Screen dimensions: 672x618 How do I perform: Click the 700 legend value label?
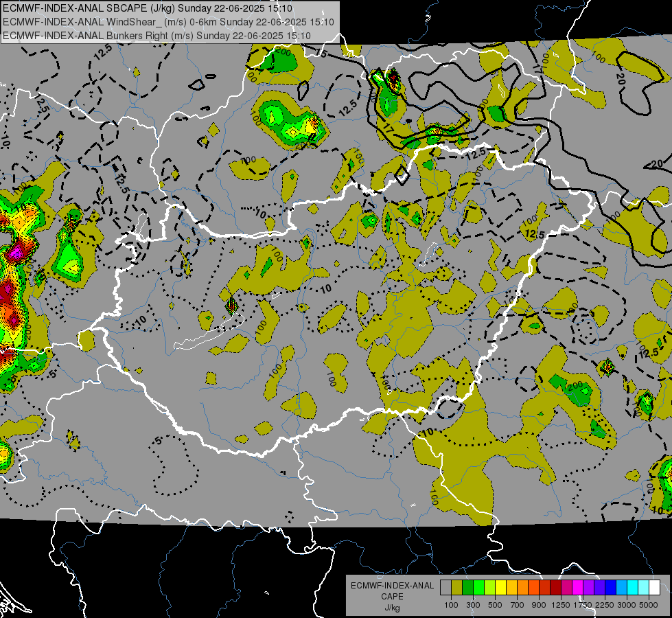click(518, 605)
